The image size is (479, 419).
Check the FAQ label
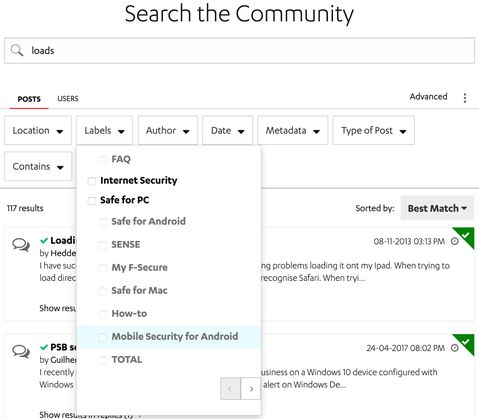click(103, 160)
